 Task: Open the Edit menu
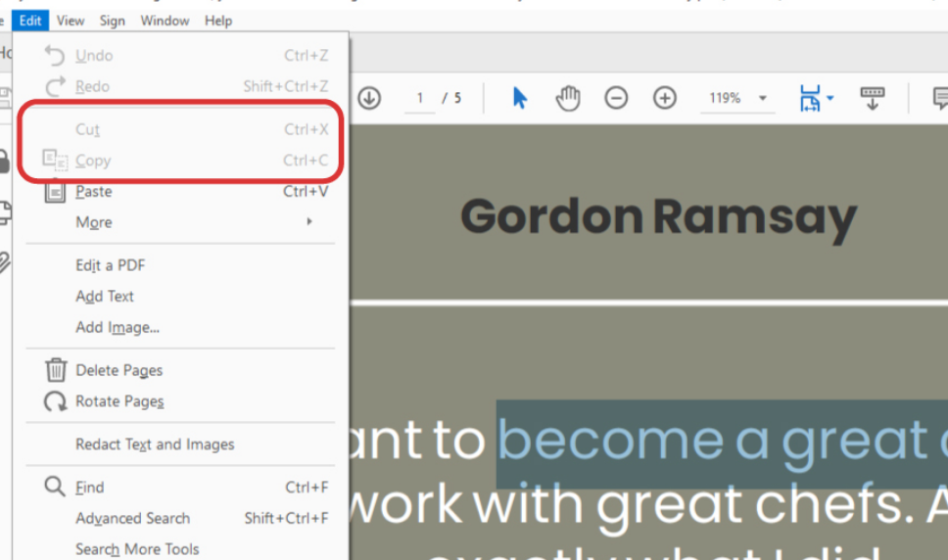[30, 21]
